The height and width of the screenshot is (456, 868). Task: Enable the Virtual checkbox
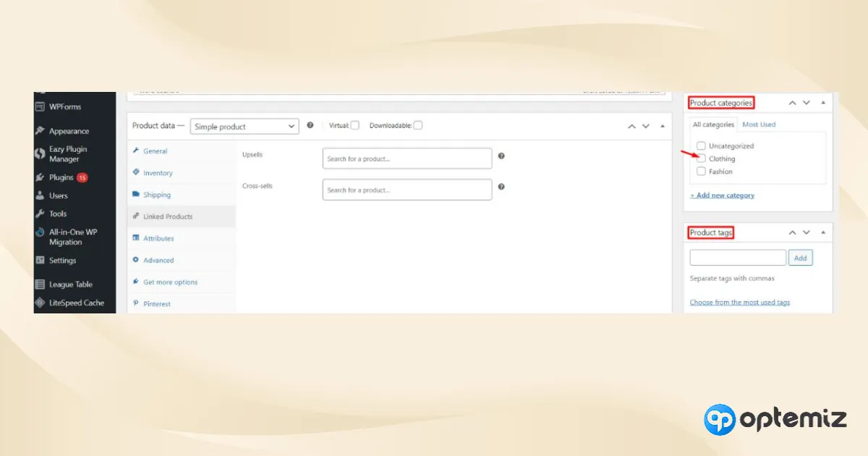click(355, 125)
